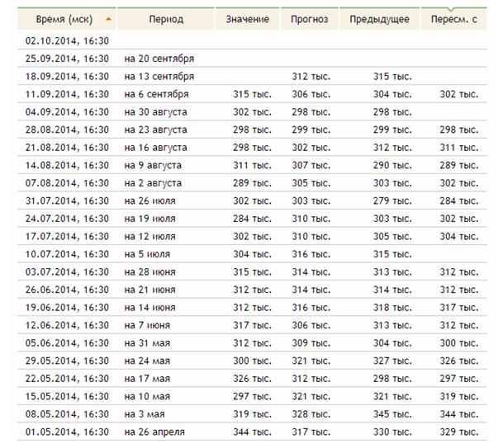Click the Предыдущее column header

(379, 18)
